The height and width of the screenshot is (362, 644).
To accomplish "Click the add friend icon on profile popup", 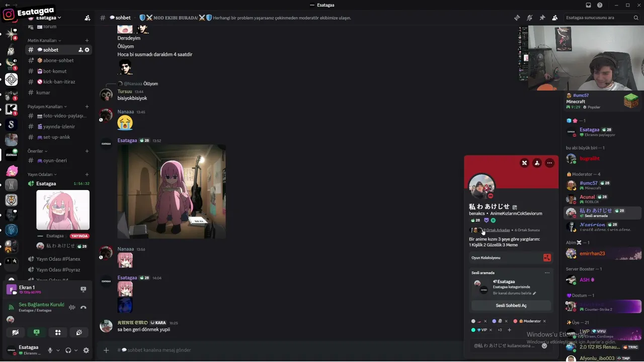I will pos(537,163).
